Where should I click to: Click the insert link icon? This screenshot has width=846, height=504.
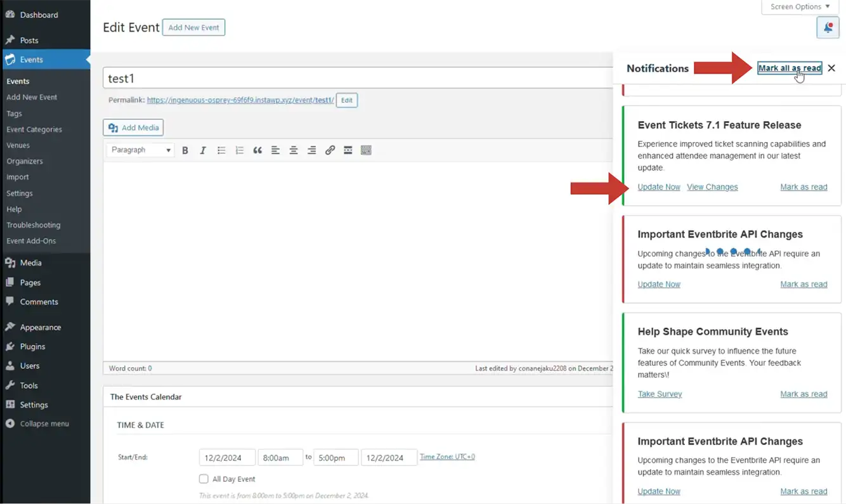click(330, 150)
